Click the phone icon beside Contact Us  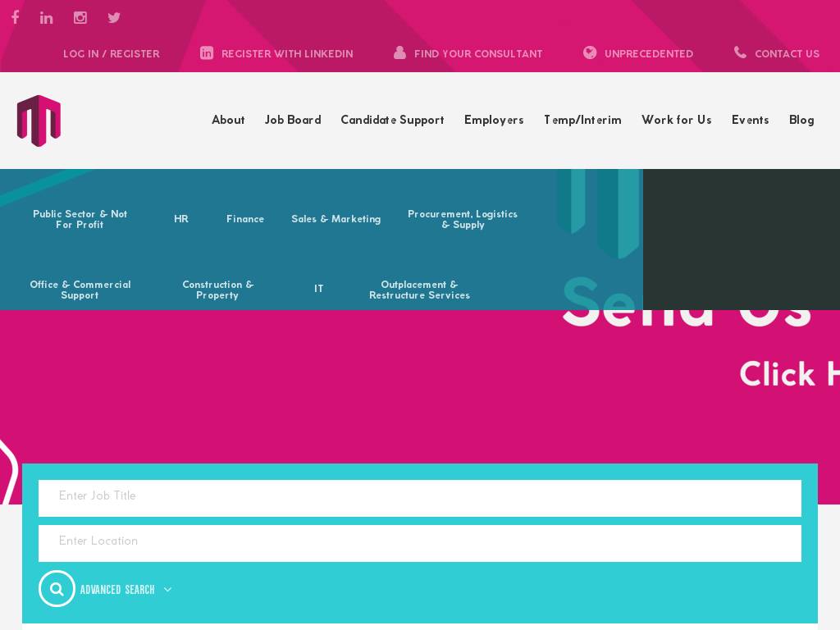pos(740,53)
